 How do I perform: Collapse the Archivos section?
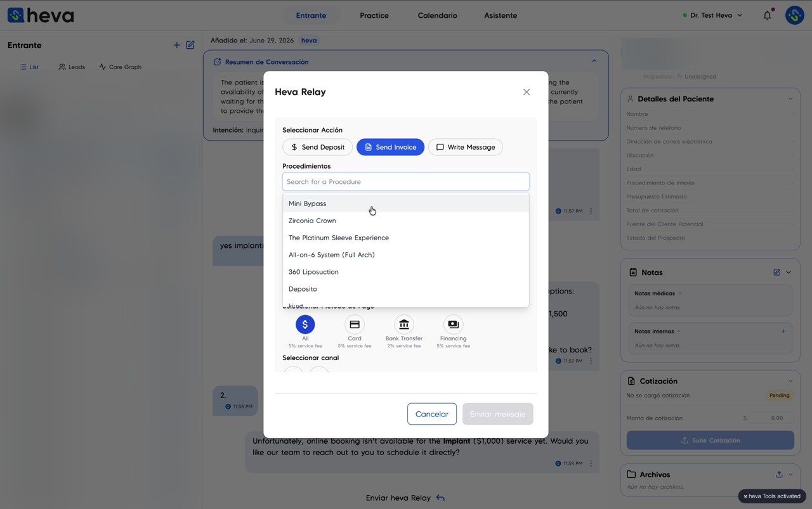pos(790,474)
